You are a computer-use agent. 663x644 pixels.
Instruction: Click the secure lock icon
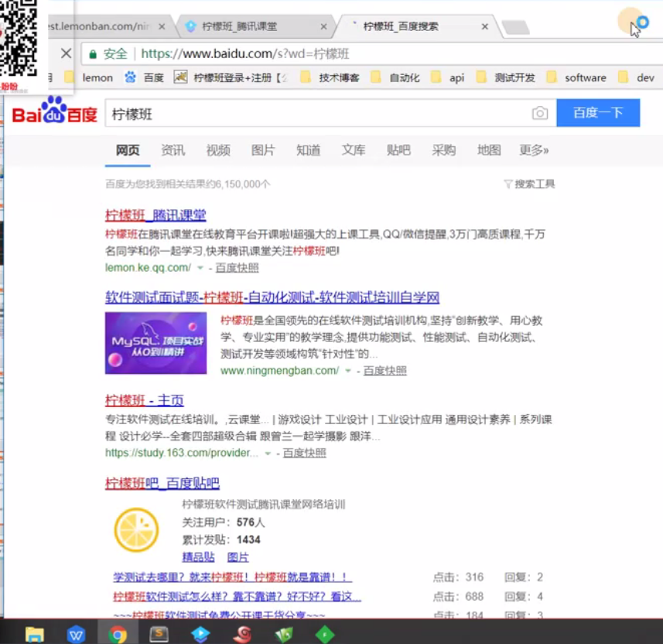point(93,53)
